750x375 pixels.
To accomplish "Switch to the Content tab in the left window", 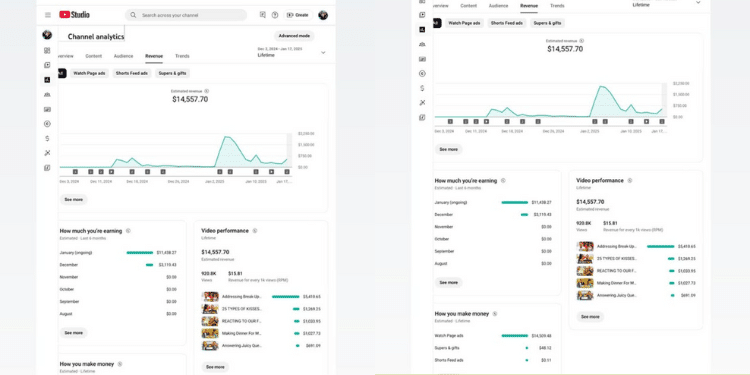I will coord(94,56).
